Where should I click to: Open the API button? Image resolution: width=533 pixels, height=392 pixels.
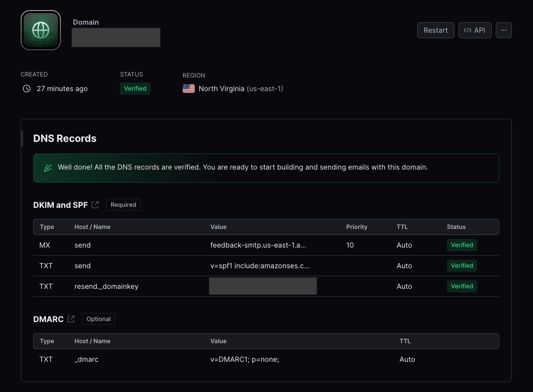pos(475,30)
